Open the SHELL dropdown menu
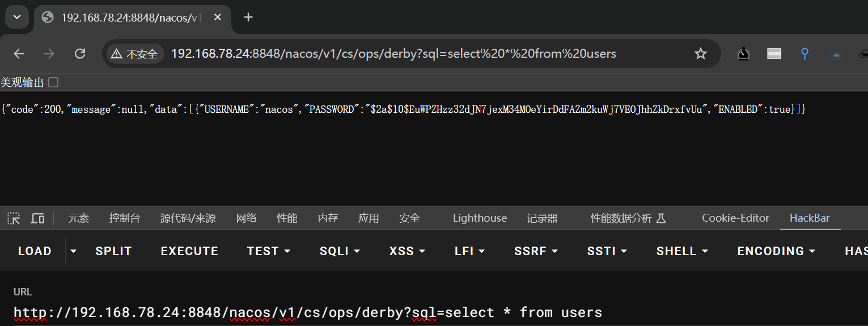 (683, 251)
